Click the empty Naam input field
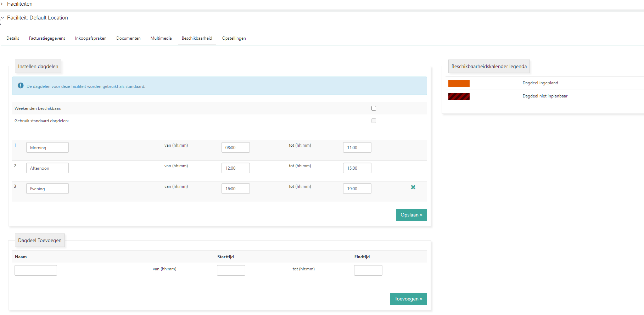The width and height of the screenshot is (644, 315). 36,270
